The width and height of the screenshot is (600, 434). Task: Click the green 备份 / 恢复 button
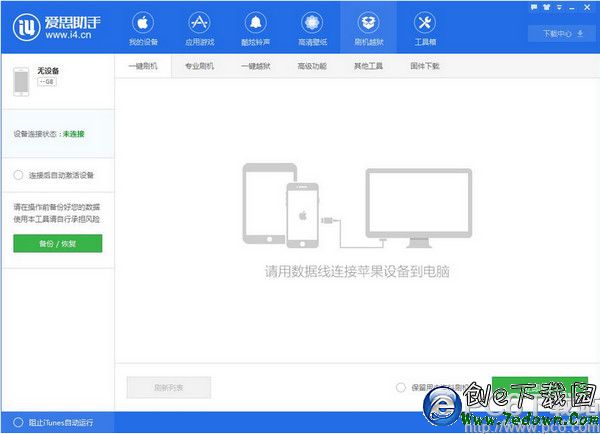click(58, 243)
